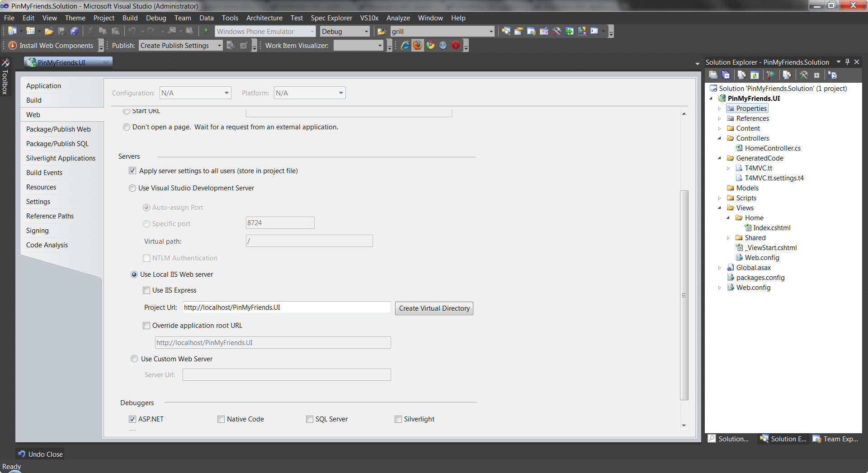
Task: Click Refresh icon in Solution Explorer
Action: click(755, 75)
